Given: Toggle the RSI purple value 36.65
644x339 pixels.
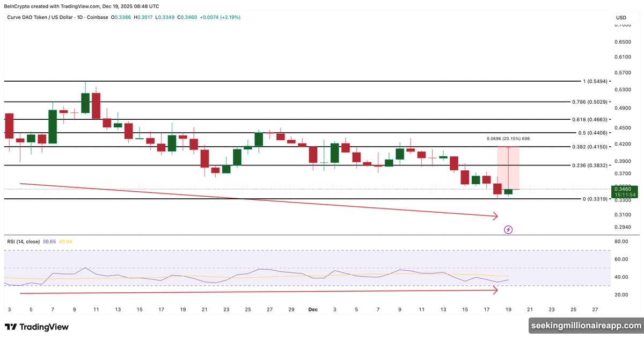Looking at the screenshot, I should [48, 242].
